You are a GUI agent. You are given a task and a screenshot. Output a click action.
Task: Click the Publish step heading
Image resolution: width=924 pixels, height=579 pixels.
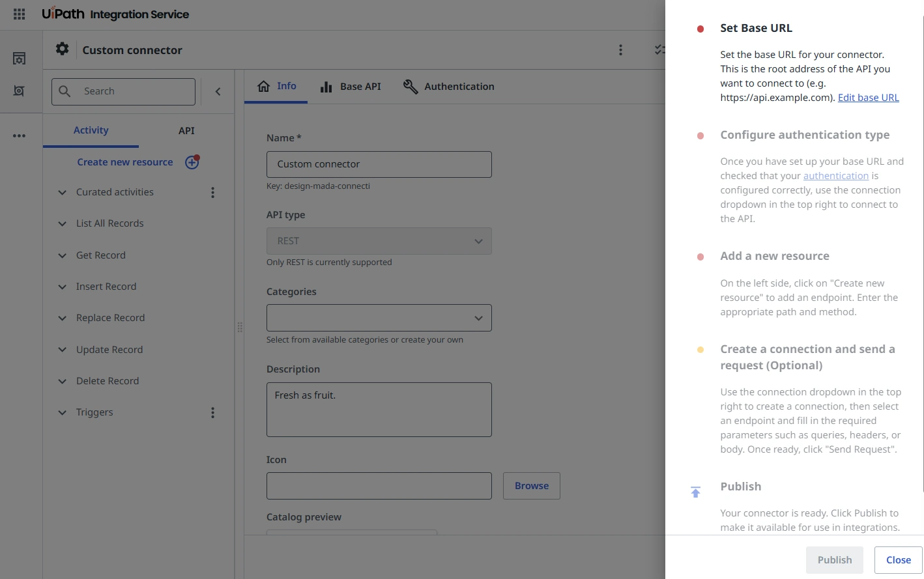coord(740,487)
